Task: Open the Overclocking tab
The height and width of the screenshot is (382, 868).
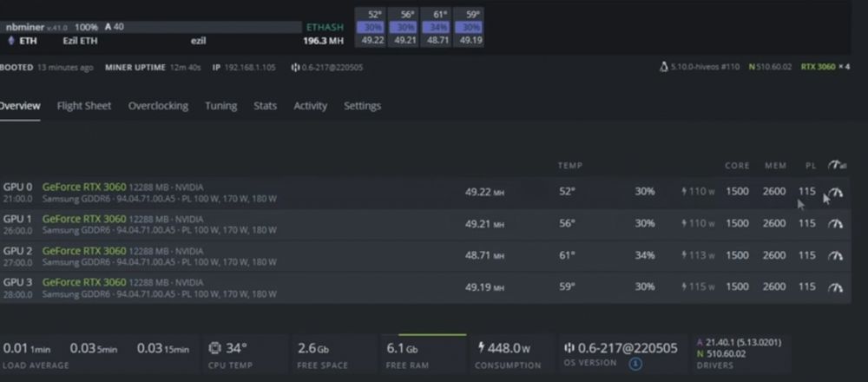Action: tap(158, 106)
